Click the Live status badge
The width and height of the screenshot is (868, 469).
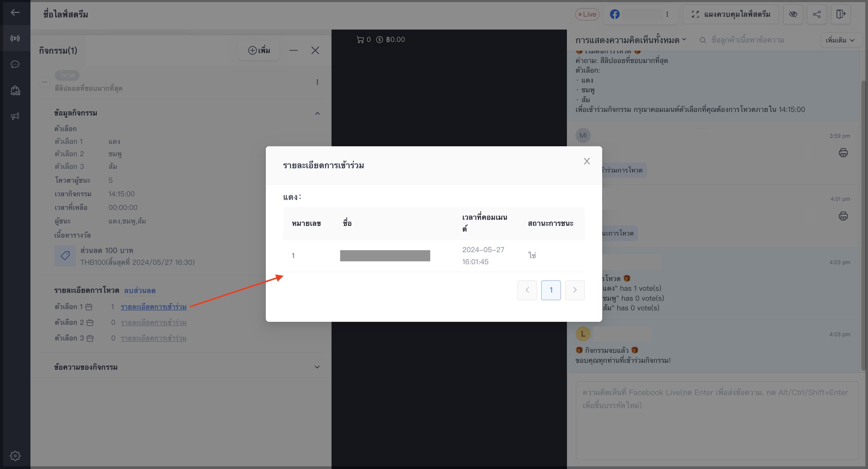(x=587, y=14)
